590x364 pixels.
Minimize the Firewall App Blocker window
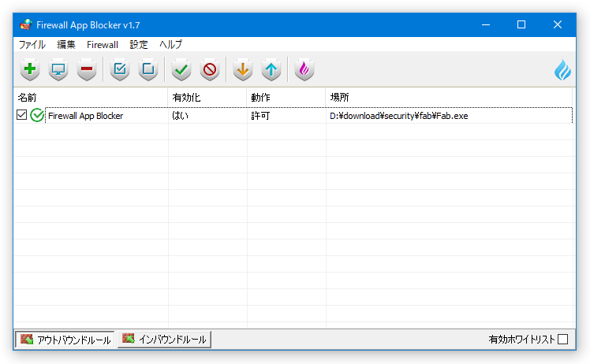(x=486, y=25)
